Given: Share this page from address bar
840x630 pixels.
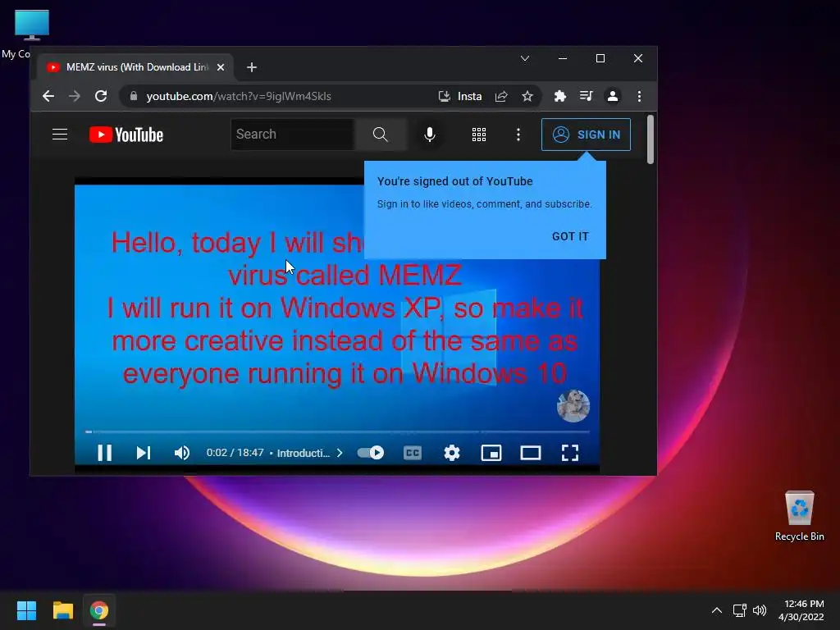Looking at the screenshot, I should point(501,97).
